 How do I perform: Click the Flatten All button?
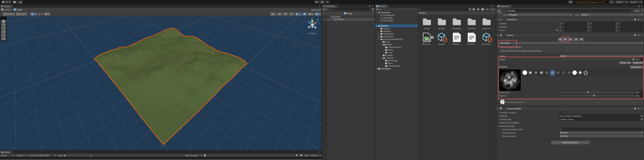pos(637,63)
